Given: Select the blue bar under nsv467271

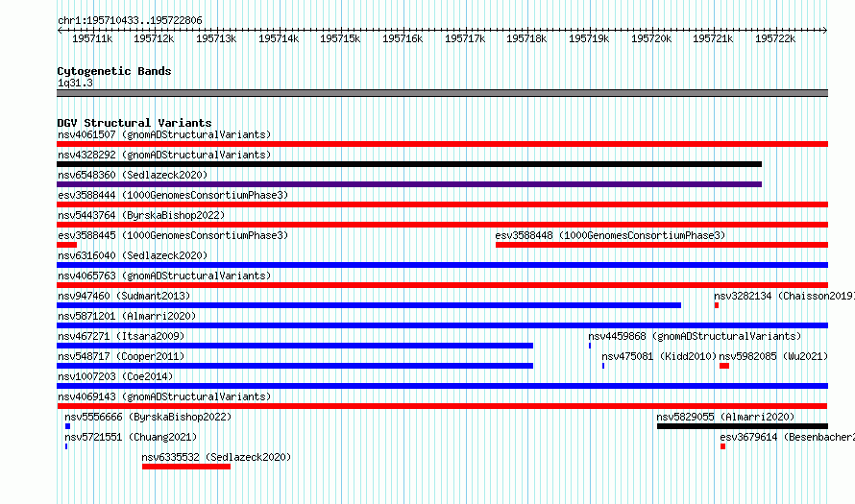Looking at the screenshot, I should point(295,346).
